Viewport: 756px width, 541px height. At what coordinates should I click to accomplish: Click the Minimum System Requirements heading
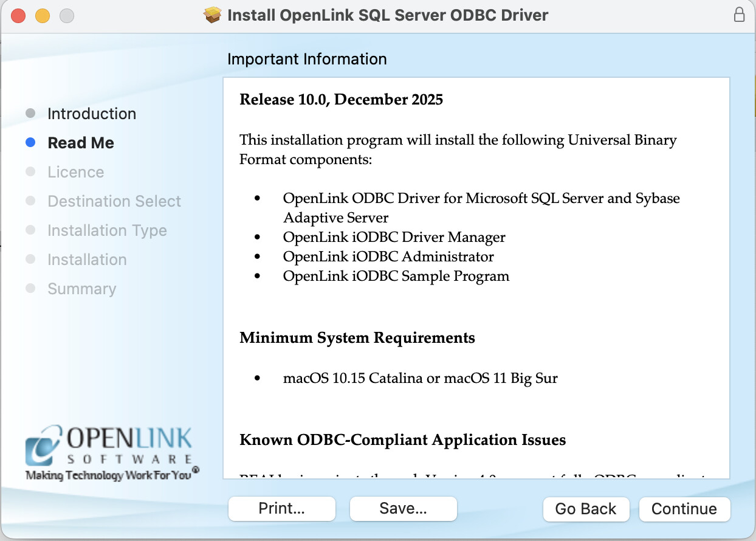click(x=357, y=337)
